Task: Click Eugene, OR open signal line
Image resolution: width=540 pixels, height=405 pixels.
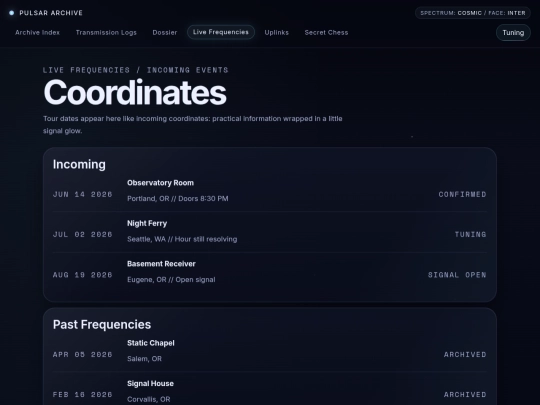Action: tap(171, 280)
